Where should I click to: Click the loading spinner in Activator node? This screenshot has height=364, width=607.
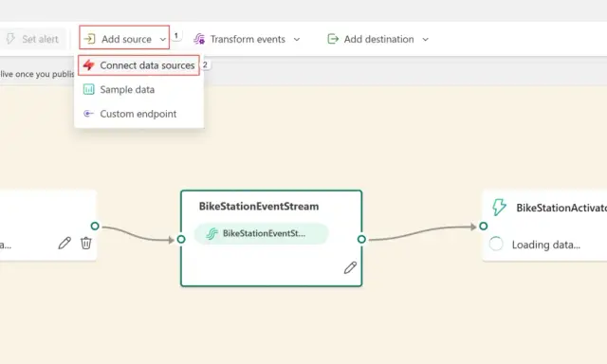pos(496,244)
